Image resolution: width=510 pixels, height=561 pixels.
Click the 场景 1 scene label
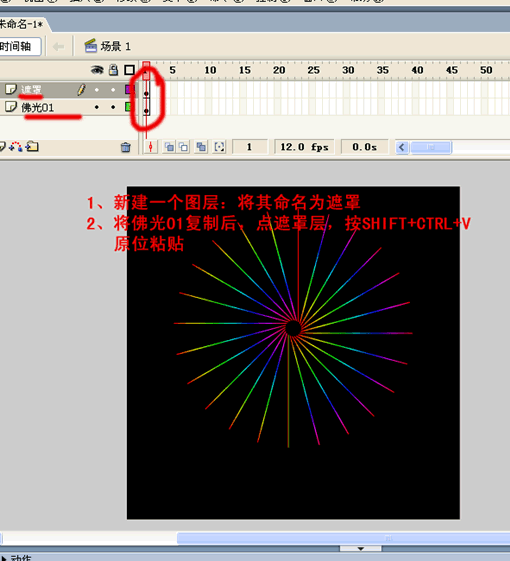tap(115, 47)
